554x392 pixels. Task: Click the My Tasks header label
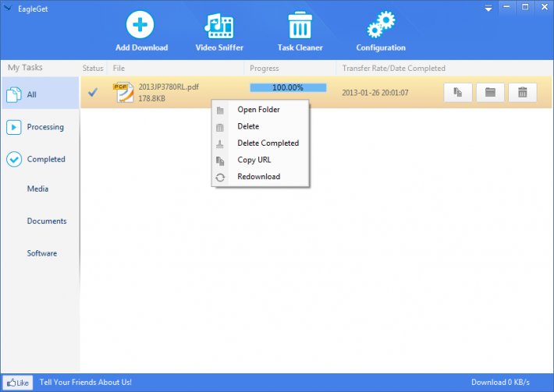[x=25, y=67]
